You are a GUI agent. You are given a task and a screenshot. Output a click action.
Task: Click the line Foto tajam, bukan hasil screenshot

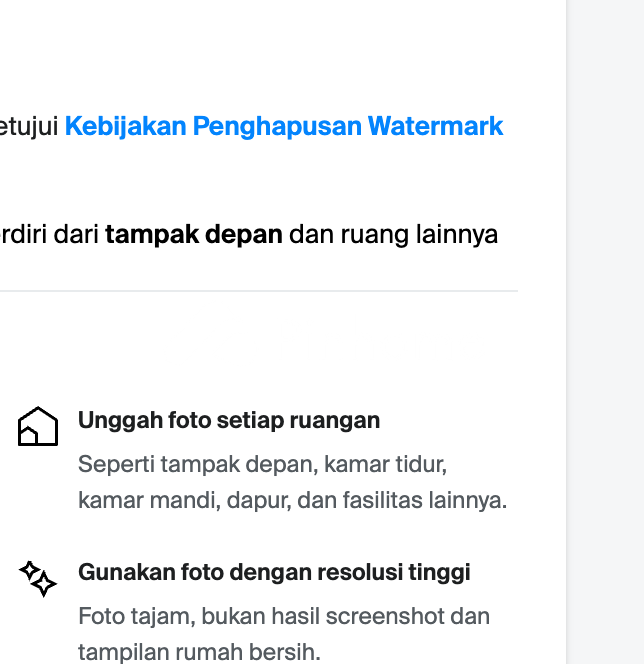tap(284, 615)
